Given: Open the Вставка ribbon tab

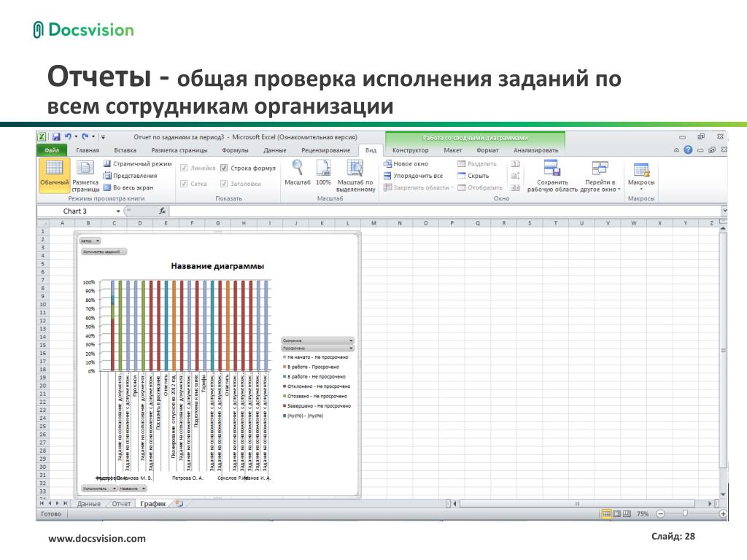Looking at the screenshot, I should [x=125, y=150].
